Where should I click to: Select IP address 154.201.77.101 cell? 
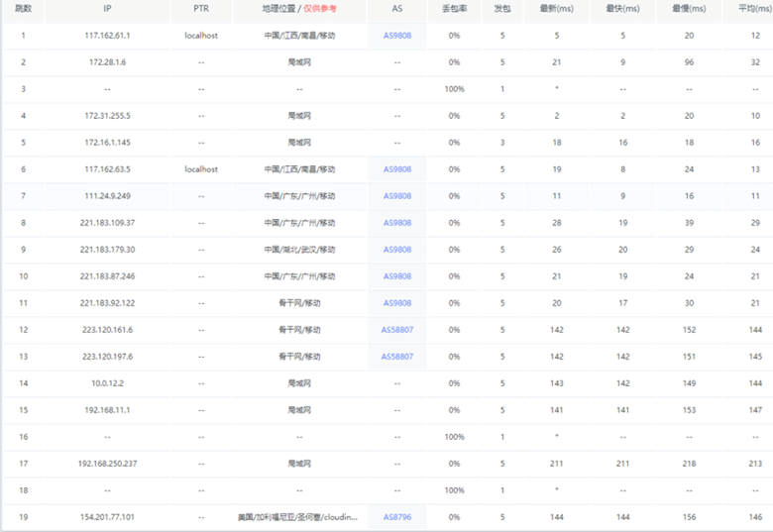pos(107,517)
